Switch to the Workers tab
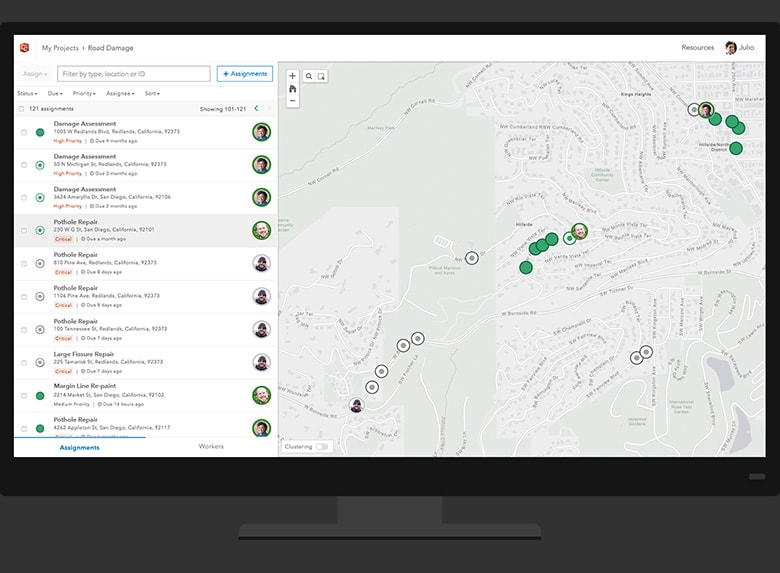This screenshot has height=573, width=780. coord(211,447)
